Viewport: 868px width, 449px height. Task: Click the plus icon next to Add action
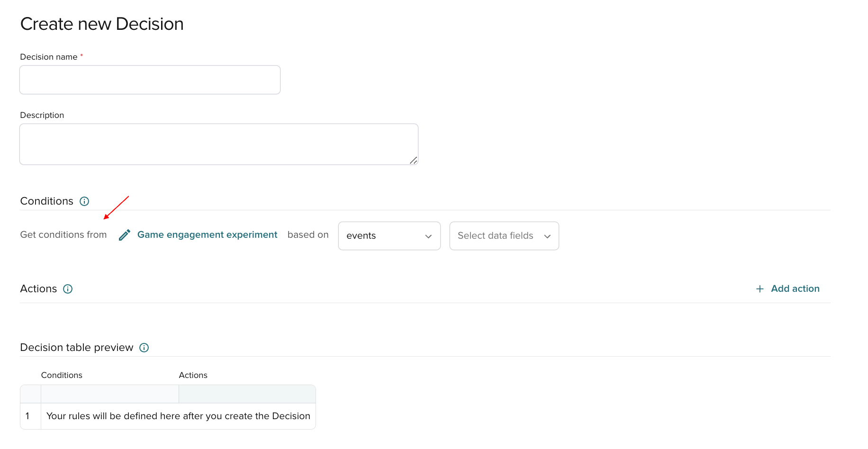[x=760, y=289]
